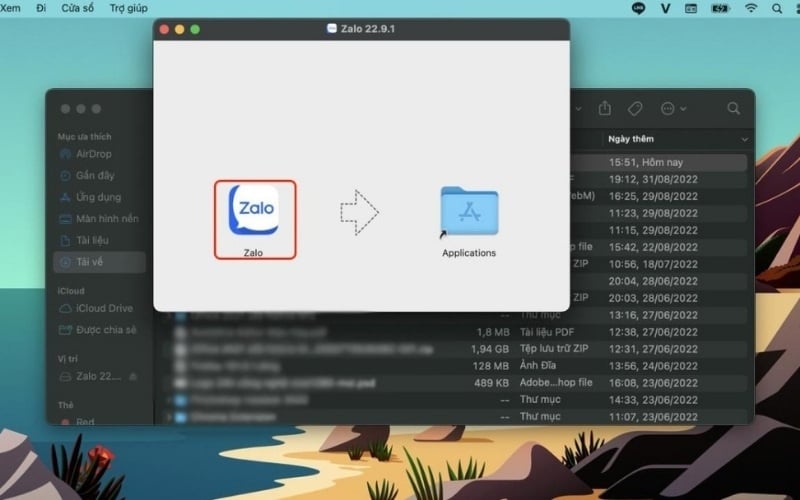Screen dimensions: 800x500
Task: Select the 1,8 MB Tài liệu PDF row
Action: coord(455,332)
